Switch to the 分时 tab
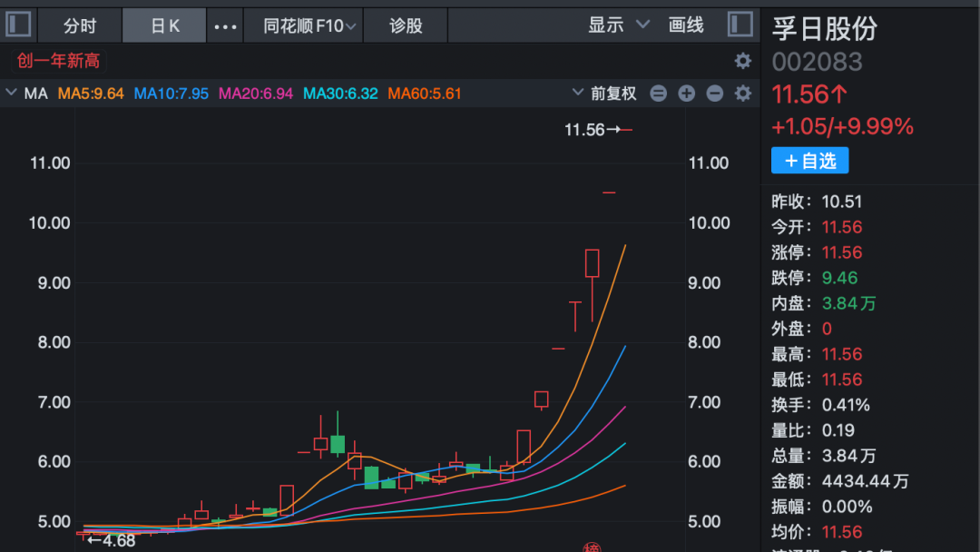980x552 pixels. click(80, 25)
